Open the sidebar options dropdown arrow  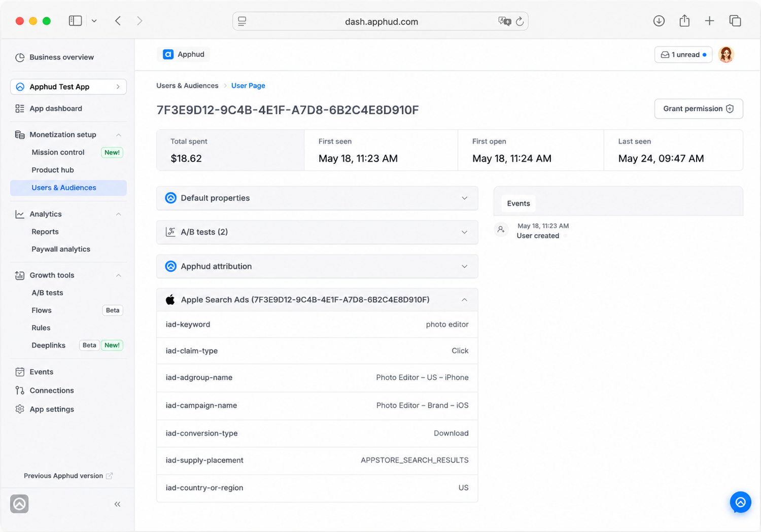[x=94, y=21]
